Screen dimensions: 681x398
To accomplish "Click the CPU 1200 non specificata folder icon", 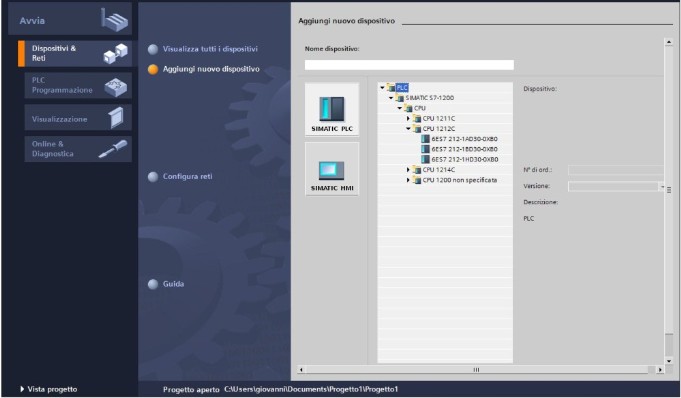I will (x=417, y=180).
